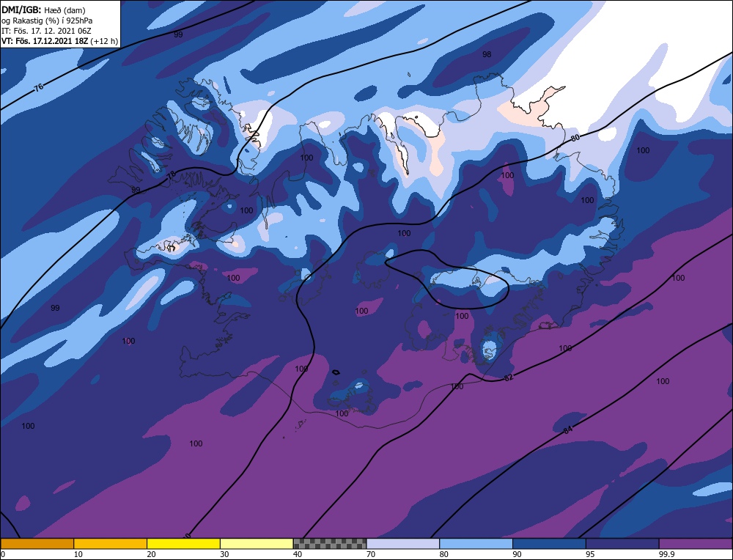
Task: Click the 78 height contour label
Action: [x=172, y=175]
